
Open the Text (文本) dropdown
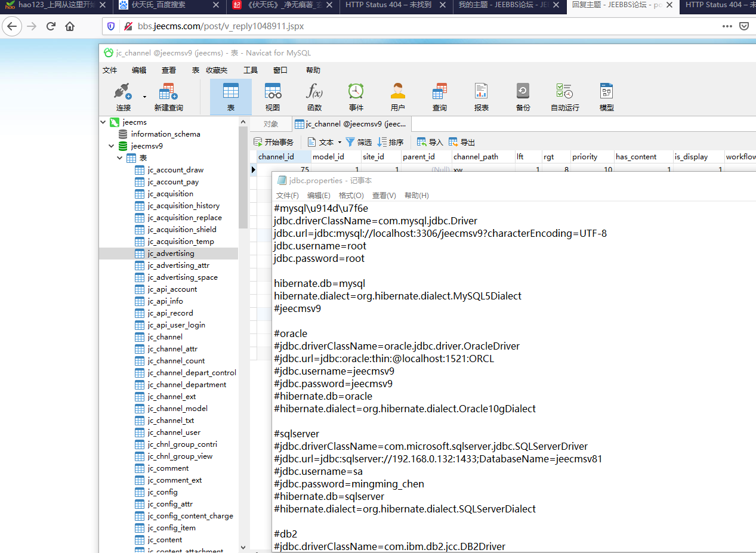pos(325,142)
